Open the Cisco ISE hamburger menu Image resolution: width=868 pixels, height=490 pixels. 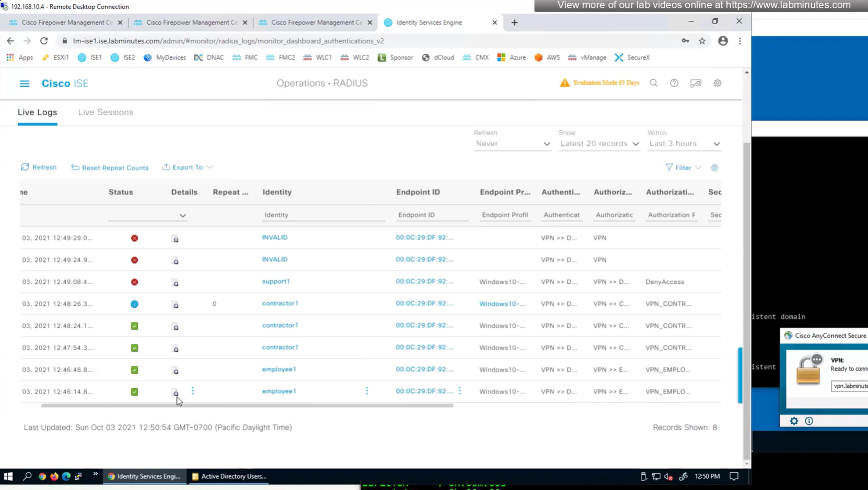click(25, 83)
